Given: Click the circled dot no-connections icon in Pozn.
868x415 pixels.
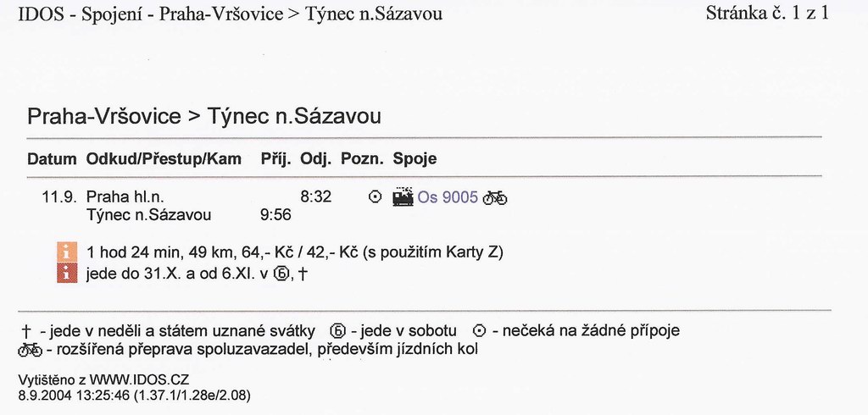Looking at the screenshot, I should [x=376, y=197].
